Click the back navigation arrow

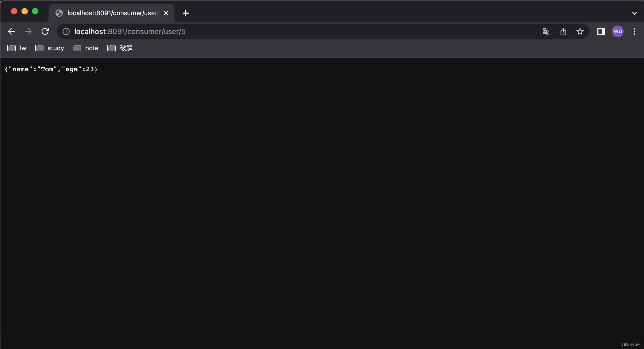(x=12, y=31)
